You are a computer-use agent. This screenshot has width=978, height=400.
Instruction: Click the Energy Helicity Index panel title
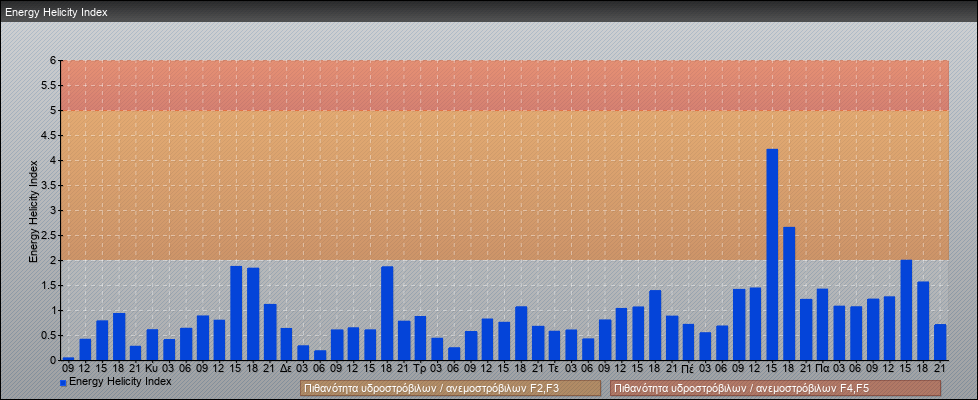pos(56,12)
